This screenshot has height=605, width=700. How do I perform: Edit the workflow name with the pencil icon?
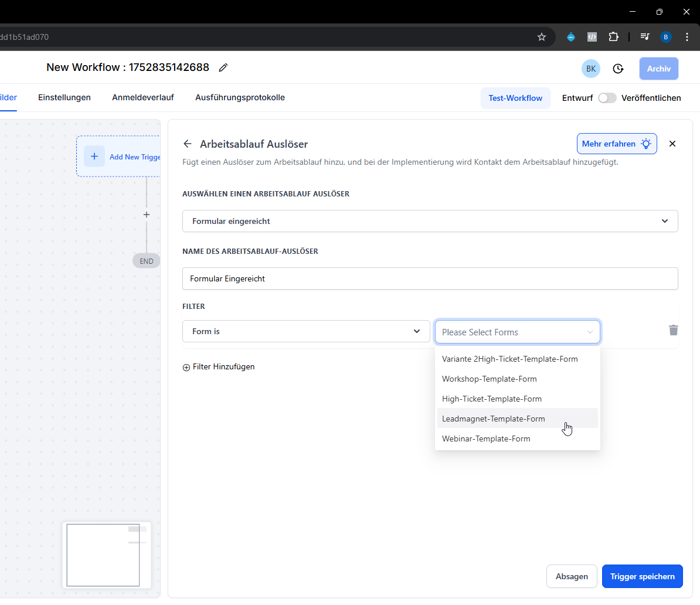[x=223, y=67]
